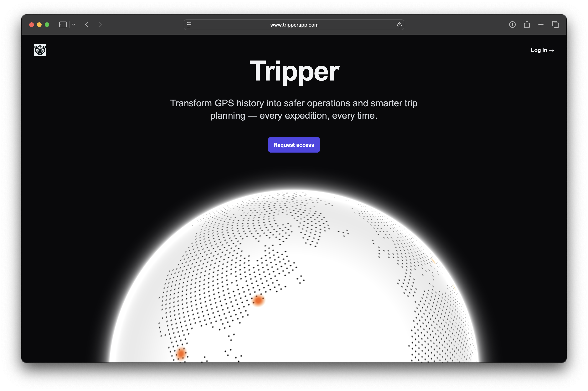
Task: Open the Share menu
Action: [x=526, y=24]
